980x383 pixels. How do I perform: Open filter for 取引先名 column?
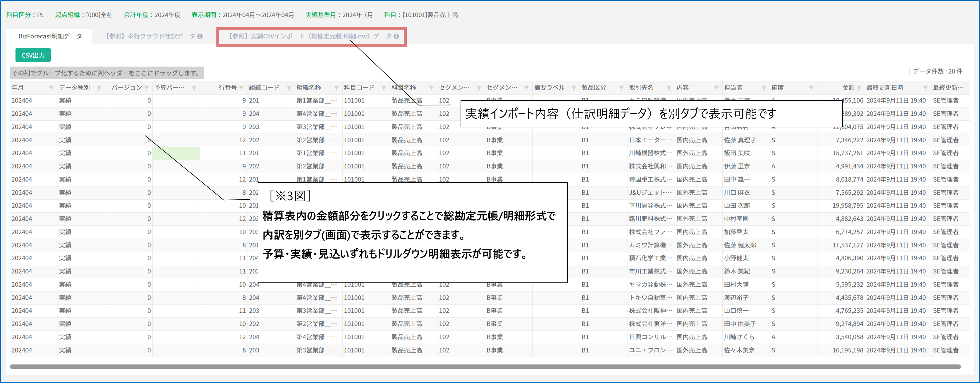(x=669, y=88)
